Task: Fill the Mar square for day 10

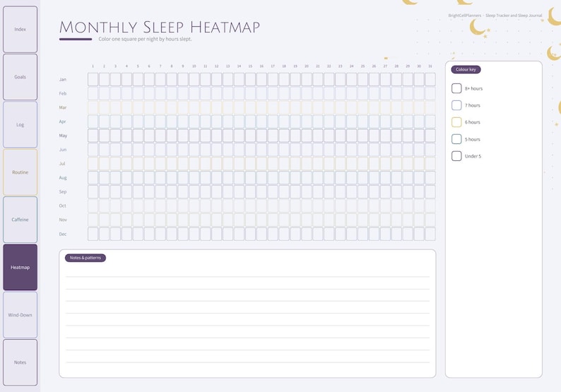Action: point(194,107)
